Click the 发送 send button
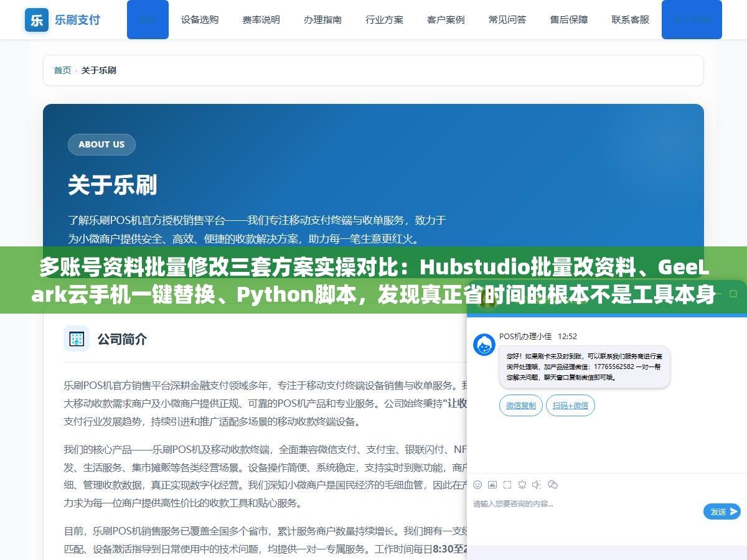This screenshot has height=560, width=747. 722,511
